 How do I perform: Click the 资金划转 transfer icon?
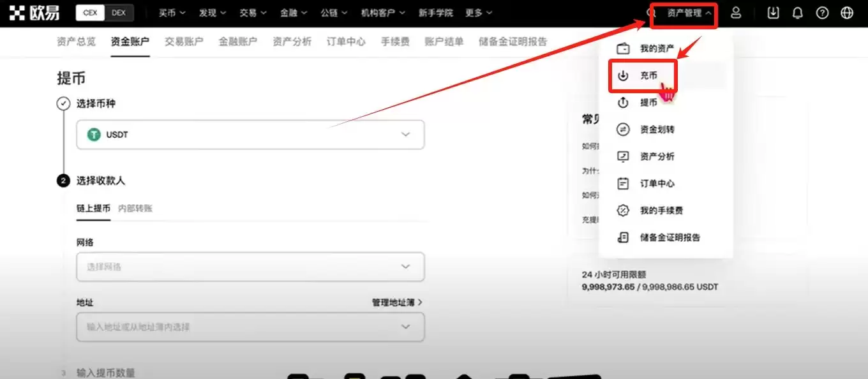622,129
